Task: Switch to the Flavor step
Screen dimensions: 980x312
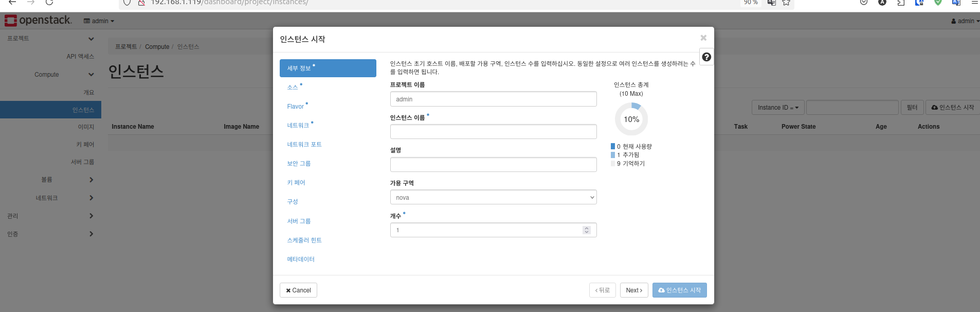Action: coord(295,107)
